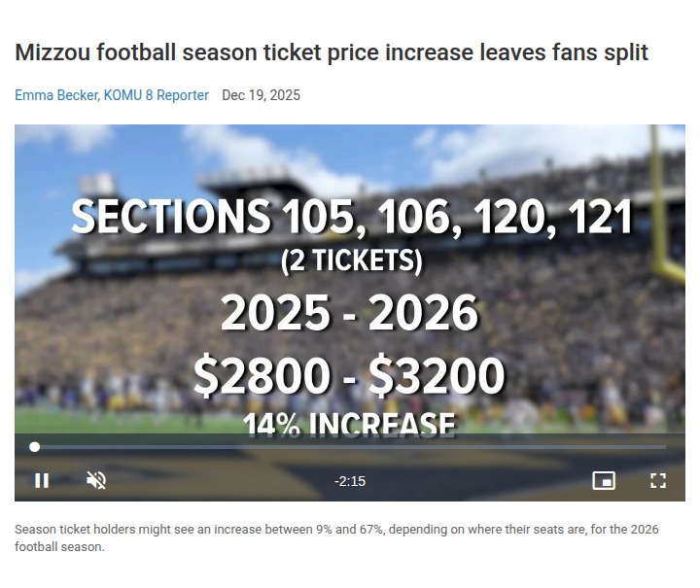Screen dimensions: 700x588
Task: Click the "$2800 - $3200" price text in video
Action: point(350,375)
